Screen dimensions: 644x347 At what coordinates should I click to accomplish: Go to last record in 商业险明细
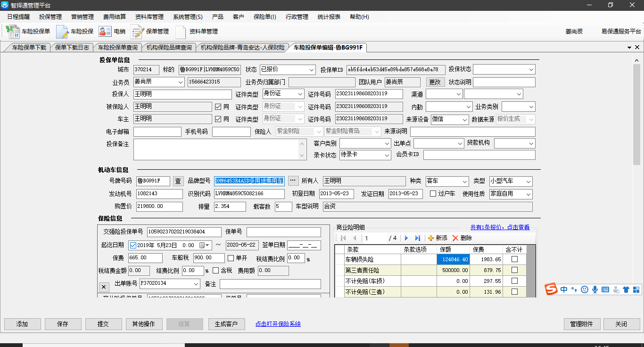coord(417,238)
